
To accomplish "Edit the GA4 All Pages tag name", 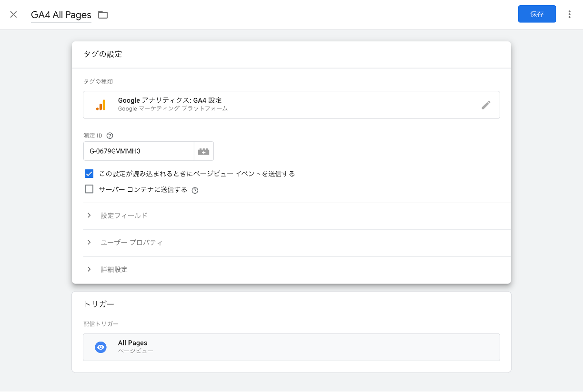I will click(61, 15).
